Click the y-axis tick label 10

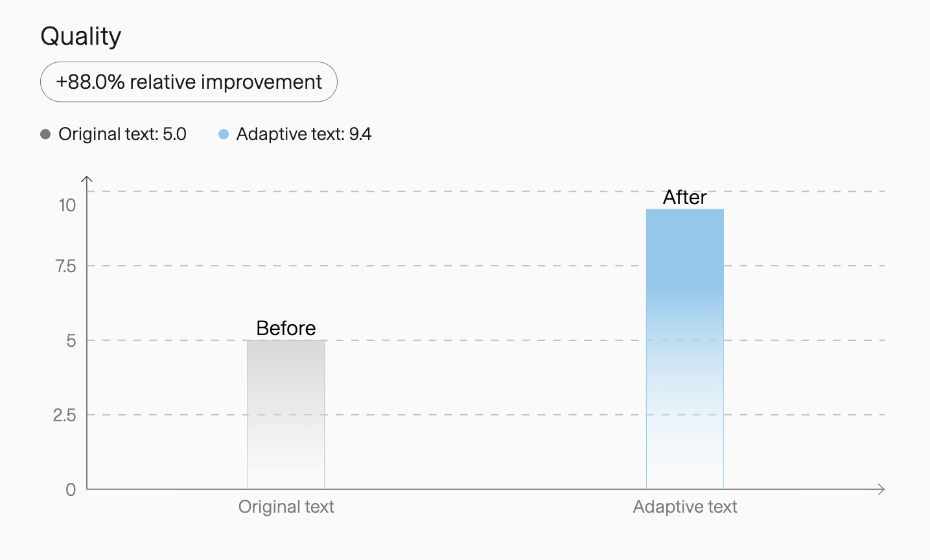click(x=67, y=205)
